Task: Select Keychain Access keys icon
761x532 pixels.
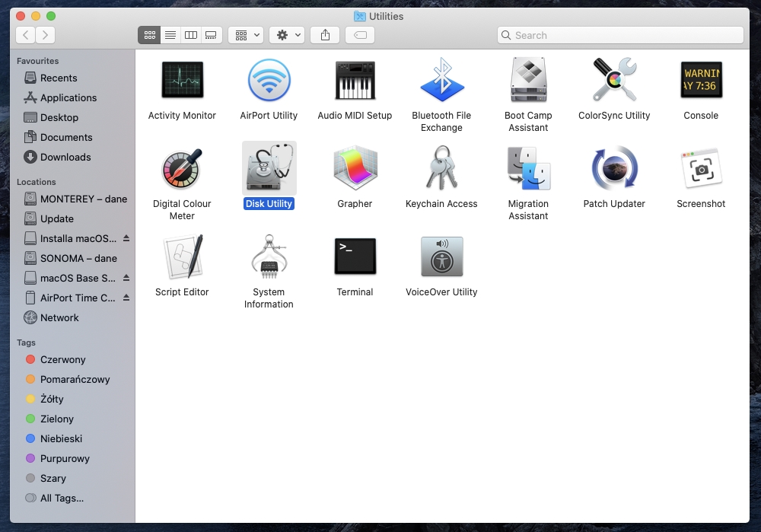Action: click(x=441, y=168)
